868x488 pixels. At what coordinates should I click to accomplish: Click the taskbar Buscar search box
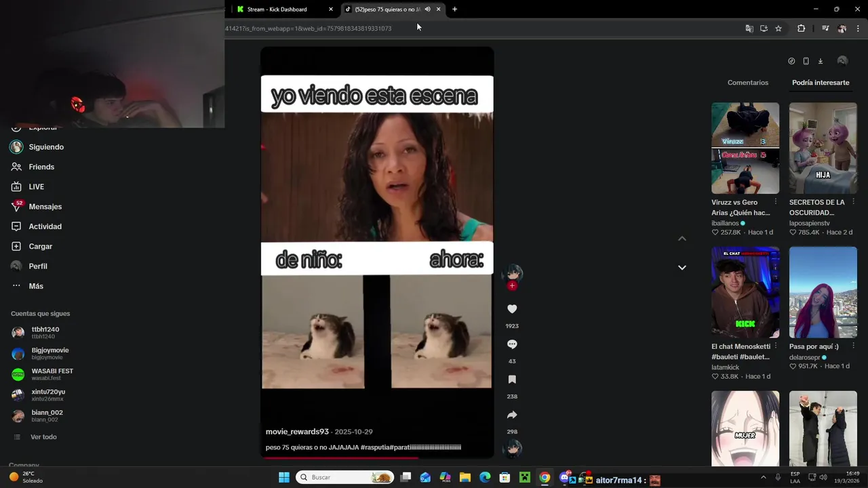tap(346, 477)
